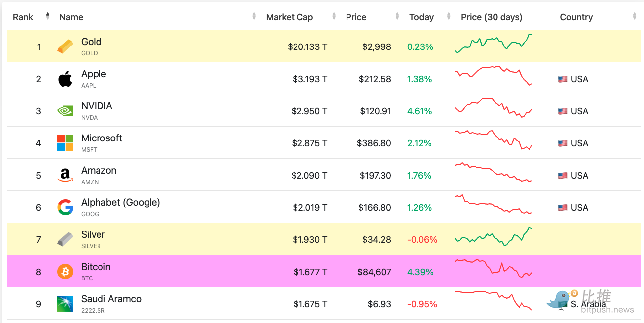
Task: Click the Name column header
Action: 71,17
